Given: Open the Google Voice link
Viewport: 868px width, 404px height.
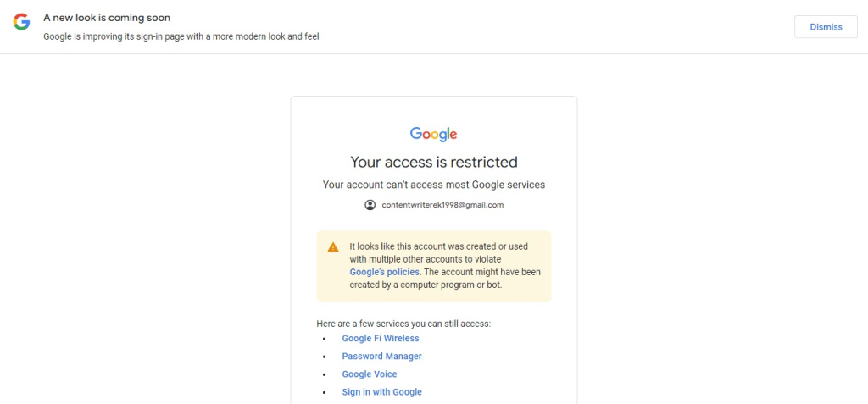Looking at the screenshot, I should [x=370, y=374].
